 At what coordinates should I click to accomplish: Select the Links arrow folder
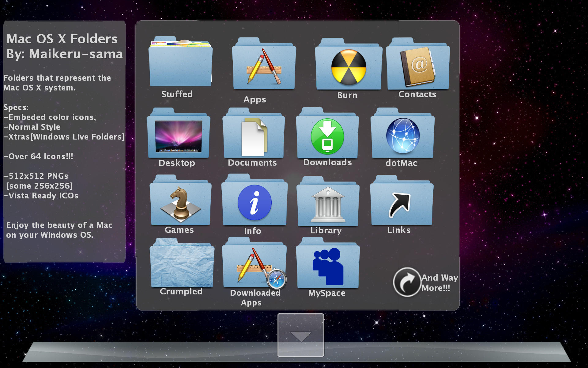(401, 201)
